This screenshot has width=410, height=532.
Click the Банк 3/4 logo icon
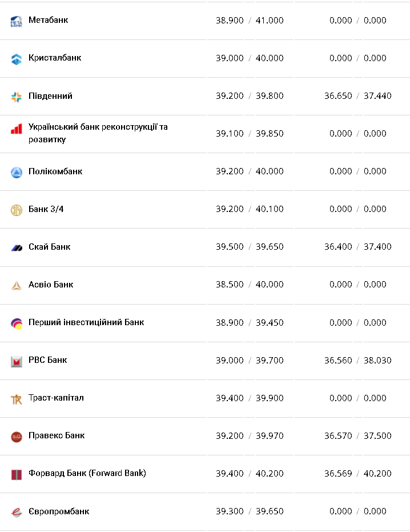tap(16, 210)
